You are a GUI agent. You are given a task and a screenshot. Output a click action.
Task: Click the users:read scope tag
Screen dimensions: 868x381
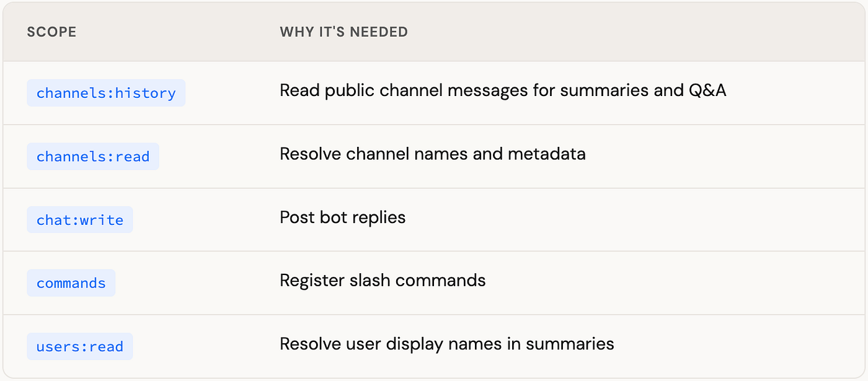coord(80,346)
